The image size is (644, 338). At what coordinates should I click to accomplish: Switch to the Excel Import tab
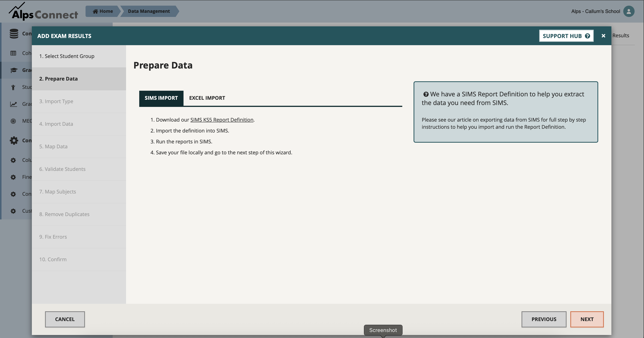(207, 98)
